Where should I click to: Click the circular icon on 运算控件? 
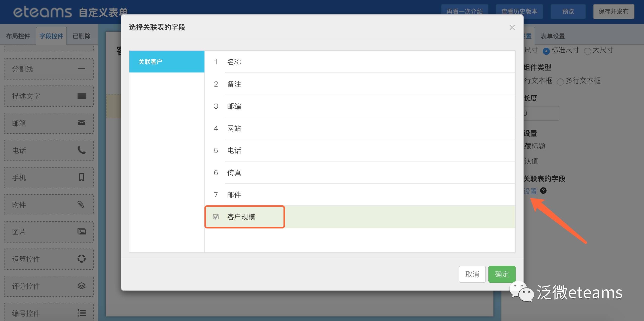tap(81, 259)
